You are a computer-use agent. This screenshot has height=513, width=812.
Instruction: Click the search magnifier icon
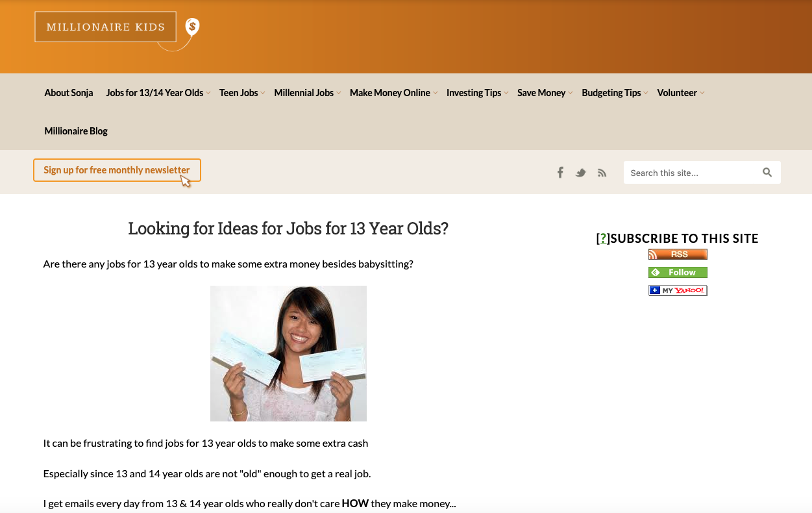(x=767, y=172)
